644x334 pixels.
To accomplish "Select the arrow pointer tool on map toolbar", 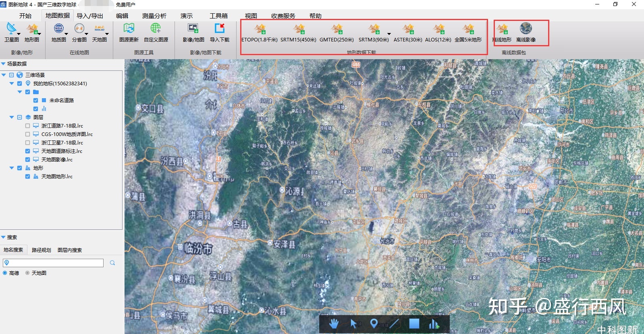I will click(353, 324).
